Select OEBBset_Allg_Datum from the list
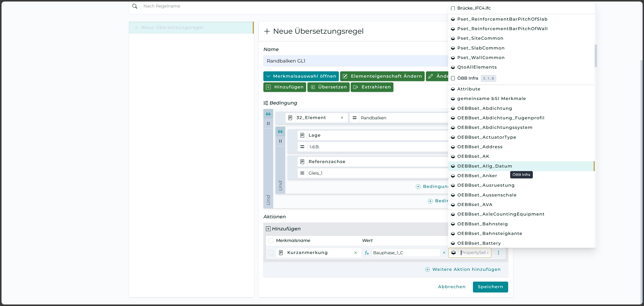The width and height of the screenshot is (644, 306). [485, 166]
